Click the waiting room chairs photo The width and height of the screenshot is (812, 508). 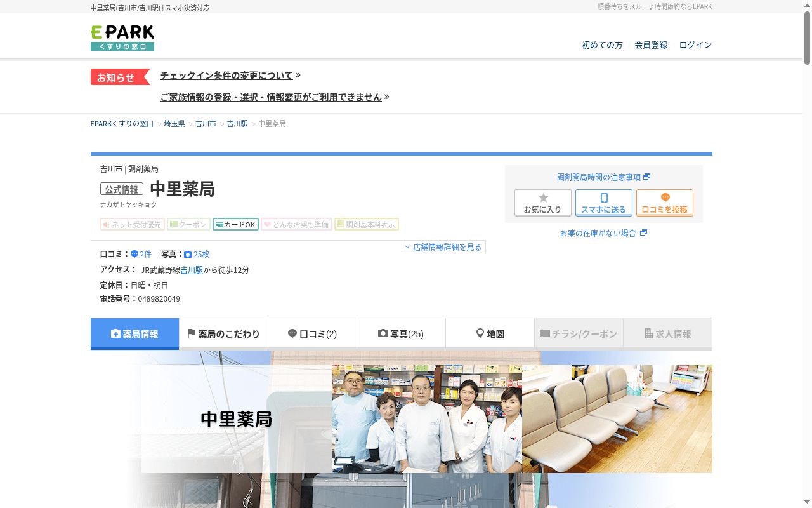pos(617,419)
